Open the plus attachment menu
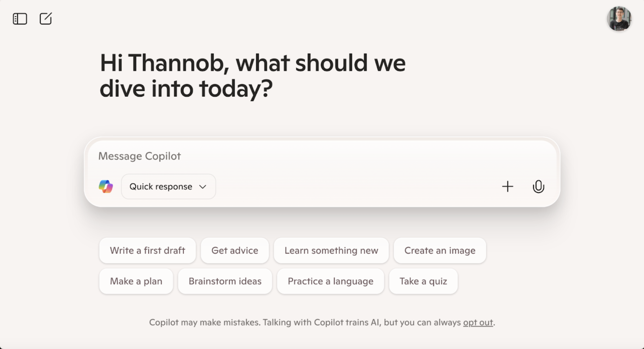Image resolution: width=644 pixels, height=349 pixels. tap(508, 186)
